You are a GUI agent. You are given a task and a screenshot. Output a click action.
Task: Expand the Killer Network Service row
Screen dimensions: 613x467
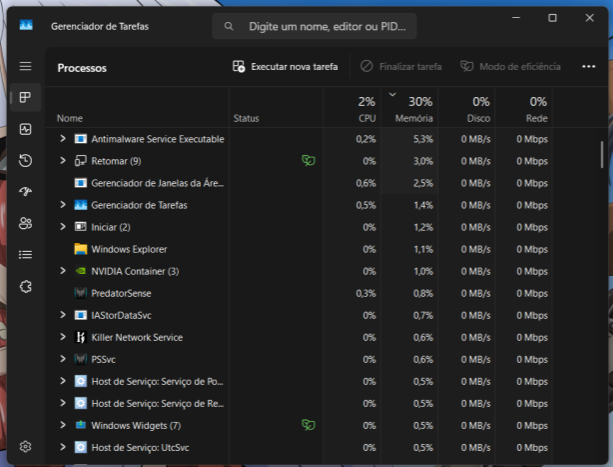click(x=63, y=336)
